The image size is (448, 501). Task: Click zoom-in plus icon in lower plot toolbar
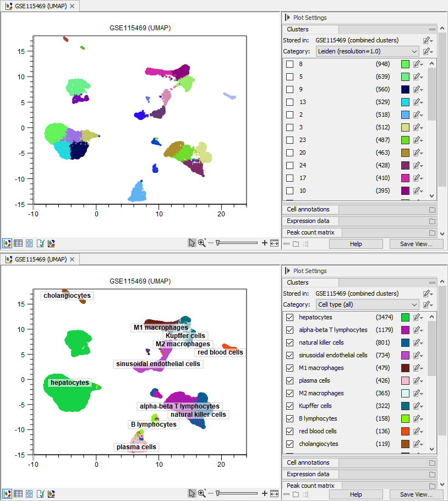(x=265, y=493)
